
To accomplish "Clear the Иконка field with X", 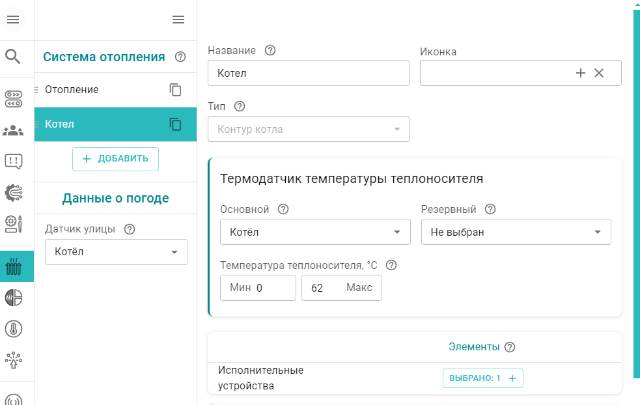I will coord(599,73).
